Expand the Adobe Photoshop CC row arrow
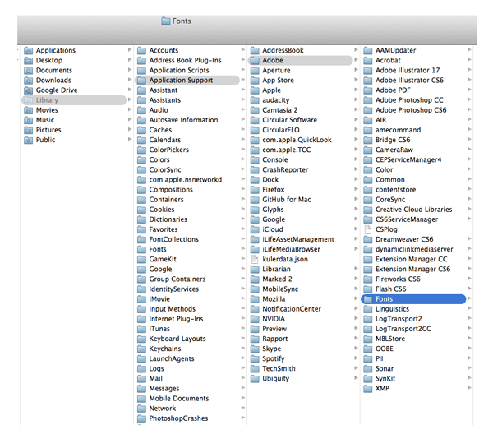Screen dimensions: 493x448 pyautogui.click(x=469, y=99)
